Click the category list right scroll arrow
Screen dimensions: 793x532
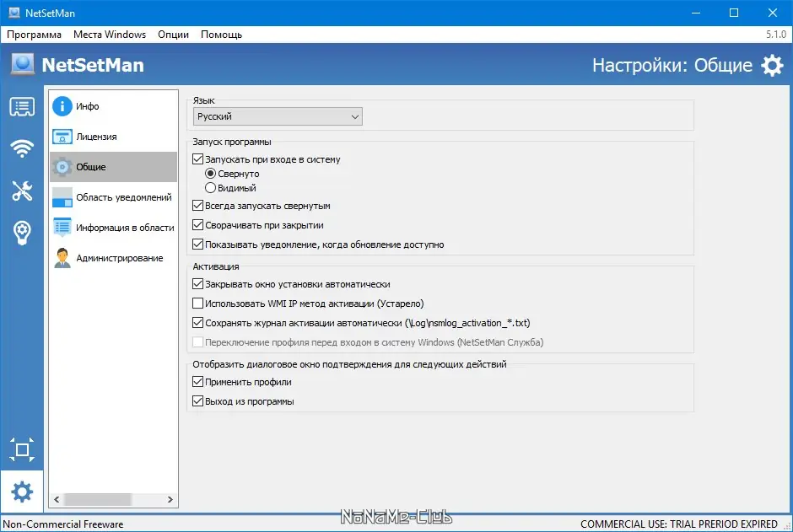point(170,500)
